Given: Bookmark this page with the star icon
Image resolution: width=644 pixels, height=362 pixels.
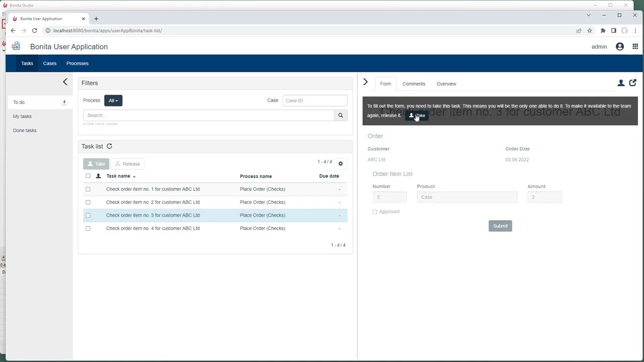Looking at the screenshot, I should pos(590,31).
